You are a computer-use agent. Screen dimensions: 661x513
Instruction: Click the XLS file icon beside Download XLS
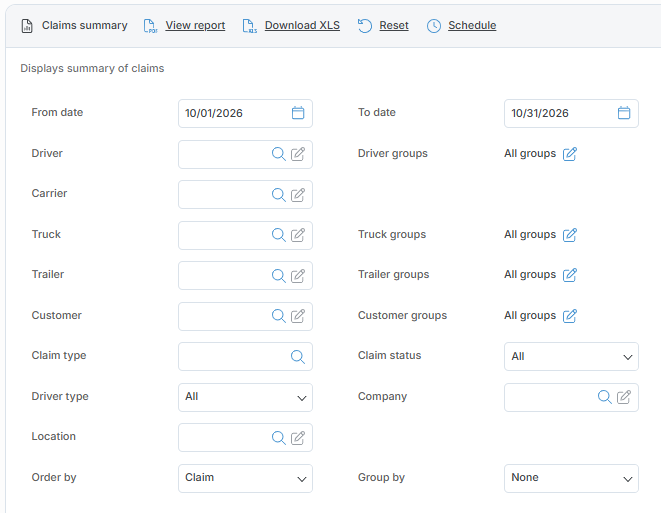coord(250,26)
